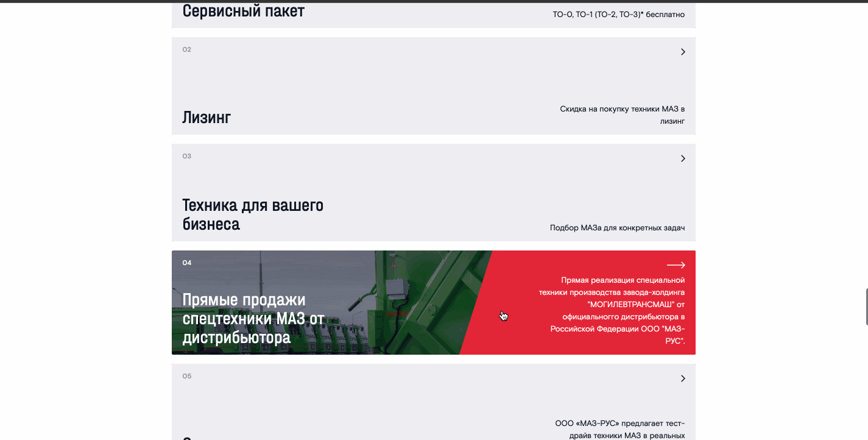The height and width of the screenshot is (440, 868).
Task: Open the Техника для вашего бизнеса heading
Action: 253,215
